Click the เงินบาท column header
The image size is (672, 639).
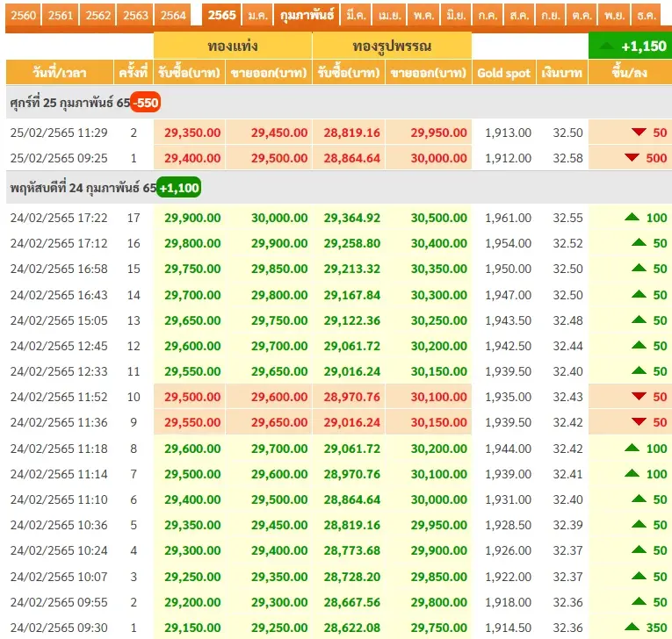point(562,72)
